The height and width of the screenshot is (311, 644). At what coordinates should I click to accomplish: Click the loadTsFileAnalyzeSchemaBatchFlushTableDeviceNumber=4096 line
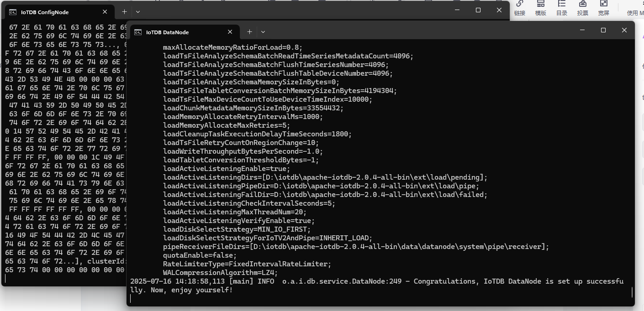point(278,73)
